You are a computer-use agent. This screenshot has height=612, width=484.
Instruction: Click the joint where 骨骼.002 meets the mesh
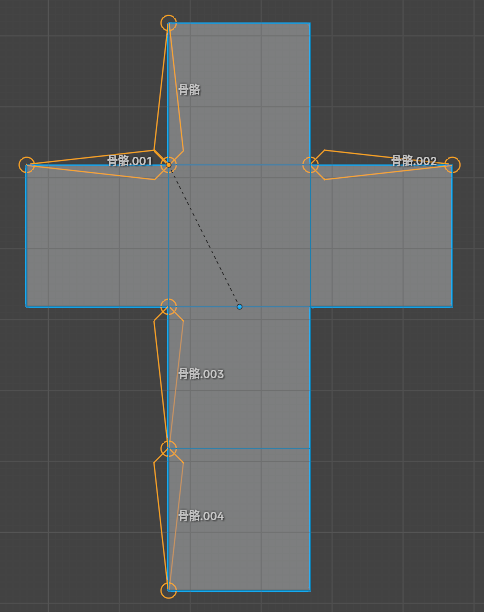tap(311, 165)
